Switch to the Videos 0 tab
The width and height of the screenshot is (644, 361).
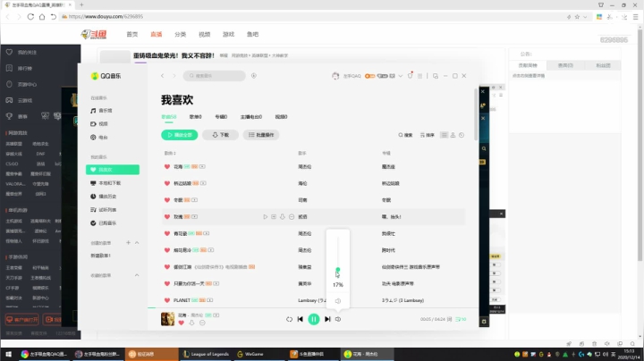[282, 117]
